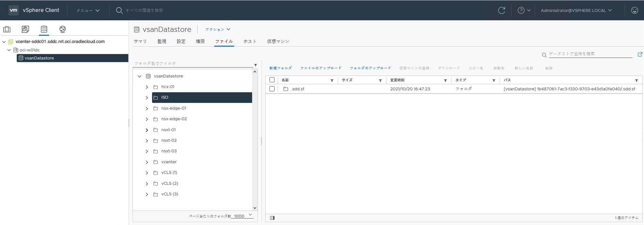Select the vCLS (3) folder

point(169,194)
